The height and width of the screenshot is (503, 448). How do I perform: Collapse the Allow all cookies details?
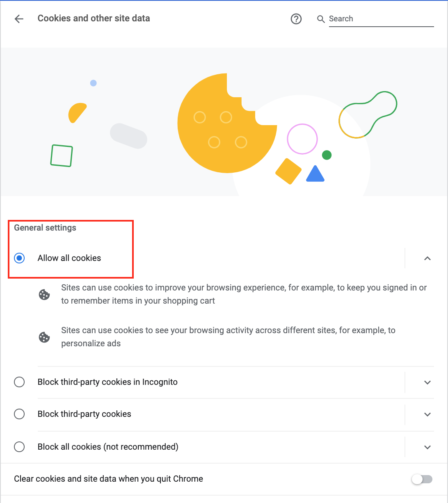pos(427,258)
